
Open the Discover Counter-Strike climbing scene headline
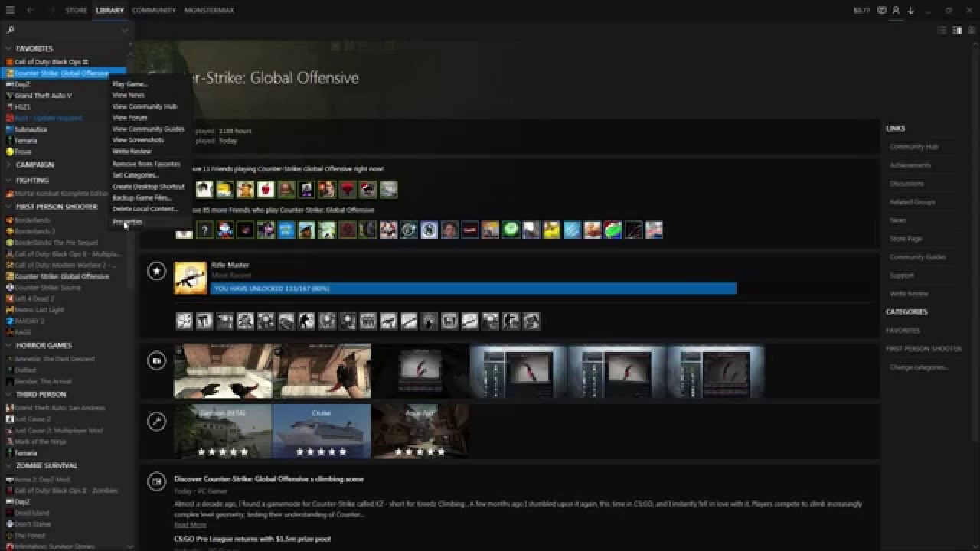269,479
